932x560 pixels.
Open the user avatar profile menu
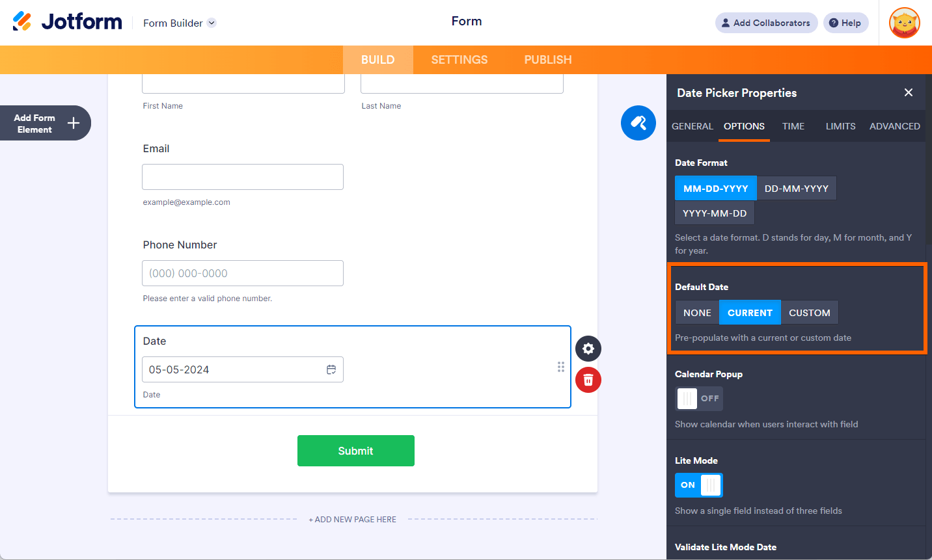click(905, 23)
